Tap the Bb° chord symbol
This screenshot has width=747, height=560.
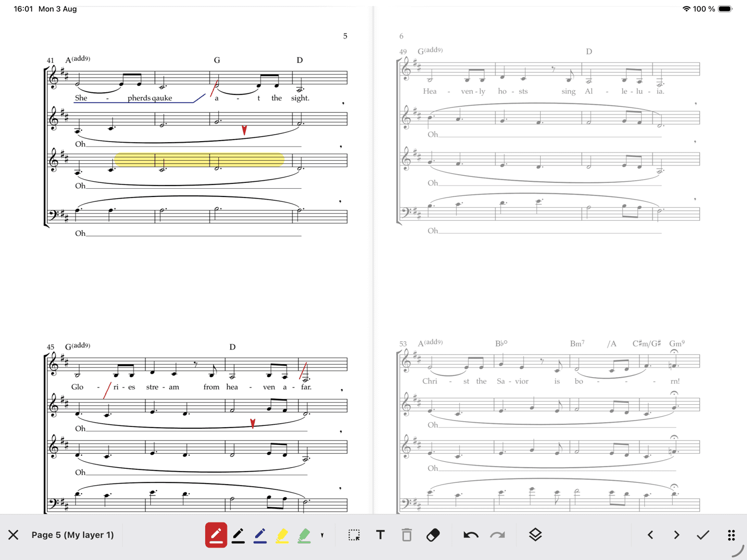501,343
